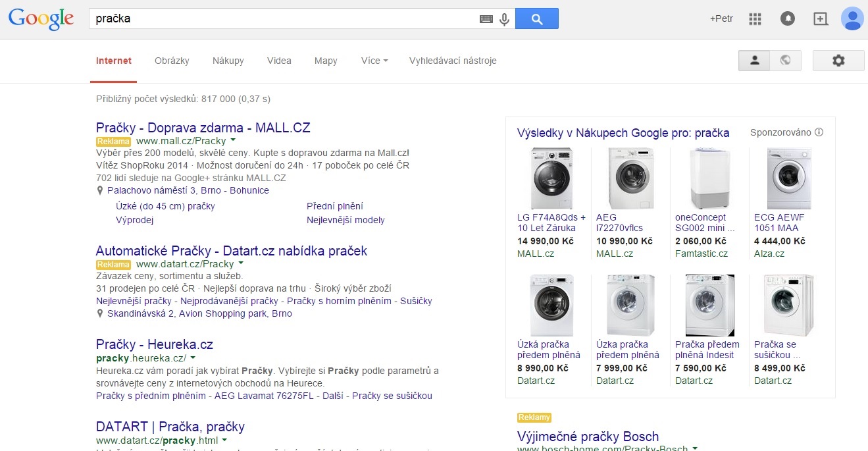
Task: Open the Pračky se sušičkou link
Action: pos(392,396)
